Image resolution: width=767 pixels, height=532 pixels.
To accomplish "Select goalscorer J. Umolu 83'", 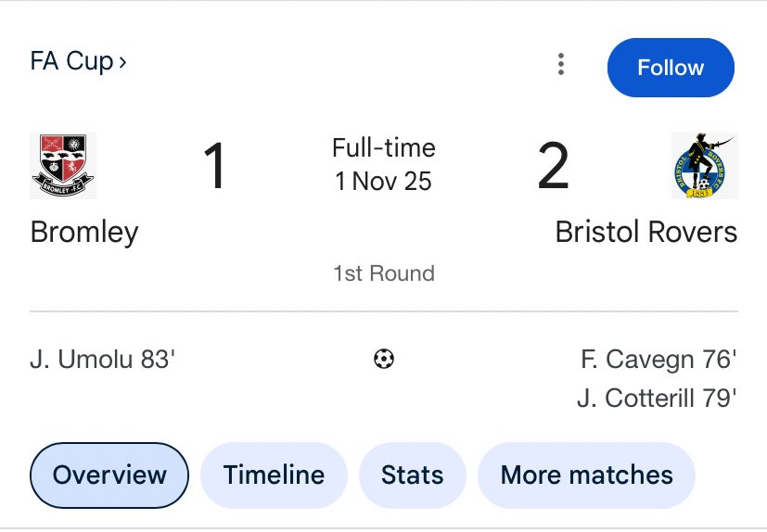I will [x=103, y=359].
